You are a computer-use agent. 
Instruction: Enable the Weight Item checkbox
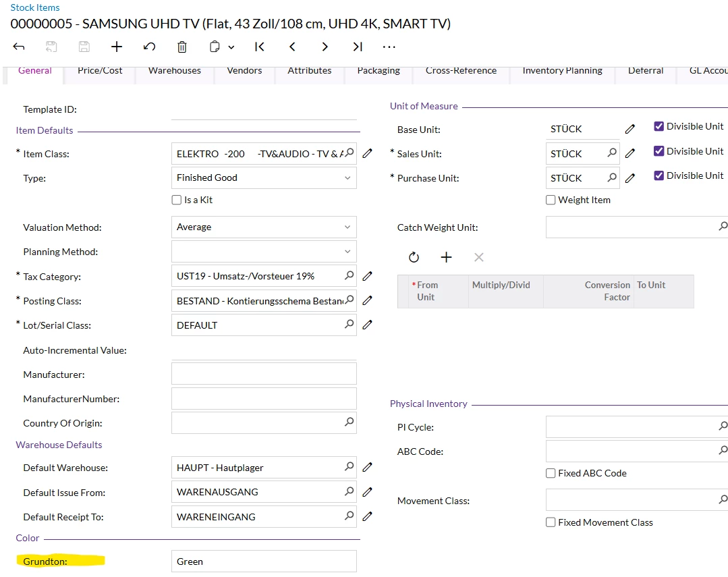click(551, 200)
